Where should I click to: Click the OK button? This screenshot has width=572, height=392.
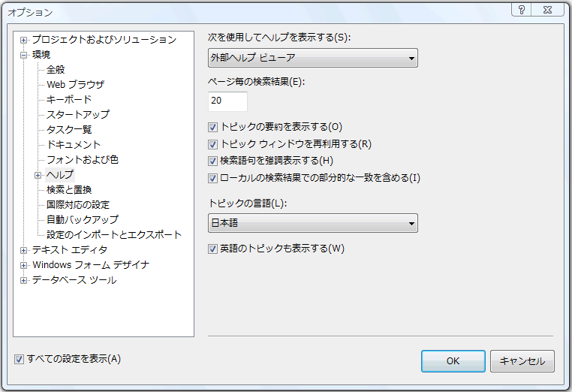[453, 361]
